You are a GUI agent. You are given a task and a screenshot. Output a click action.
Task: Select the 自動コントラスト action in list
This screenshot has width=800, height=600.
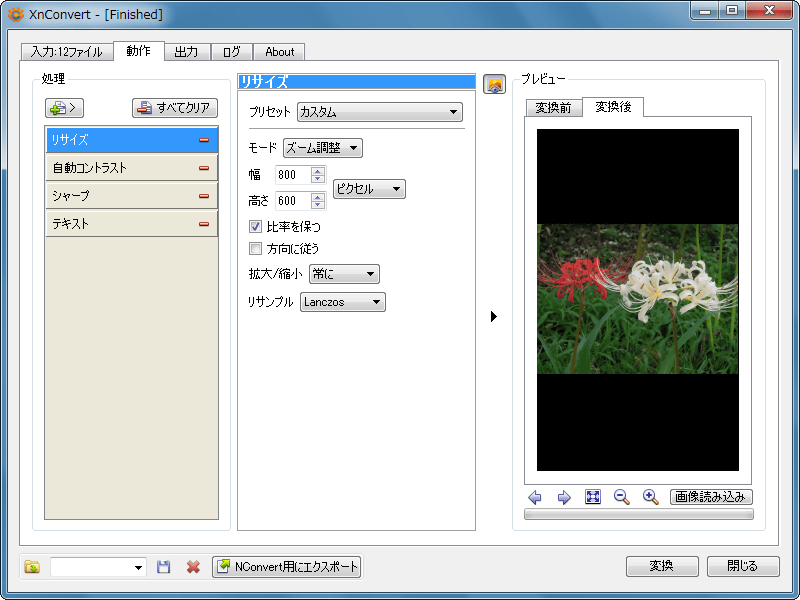pos(132,168)
